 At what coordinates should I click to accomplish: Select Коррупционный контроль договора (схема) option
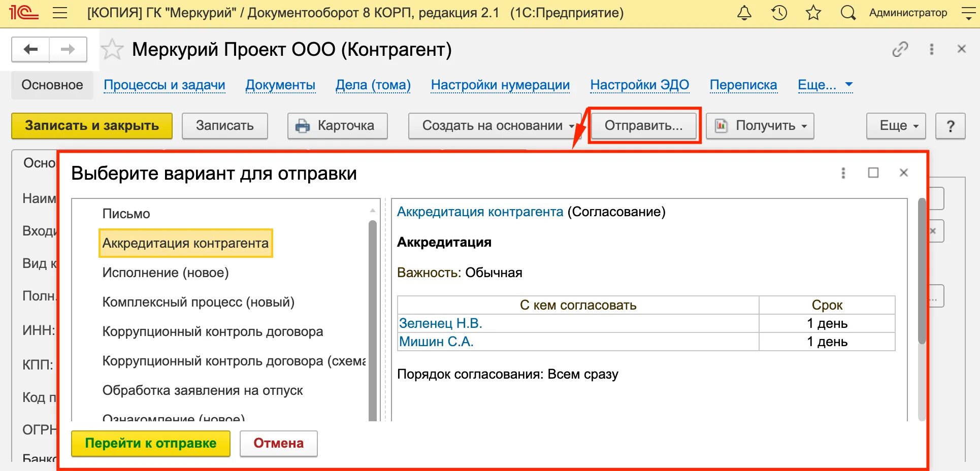pos(234,361)
